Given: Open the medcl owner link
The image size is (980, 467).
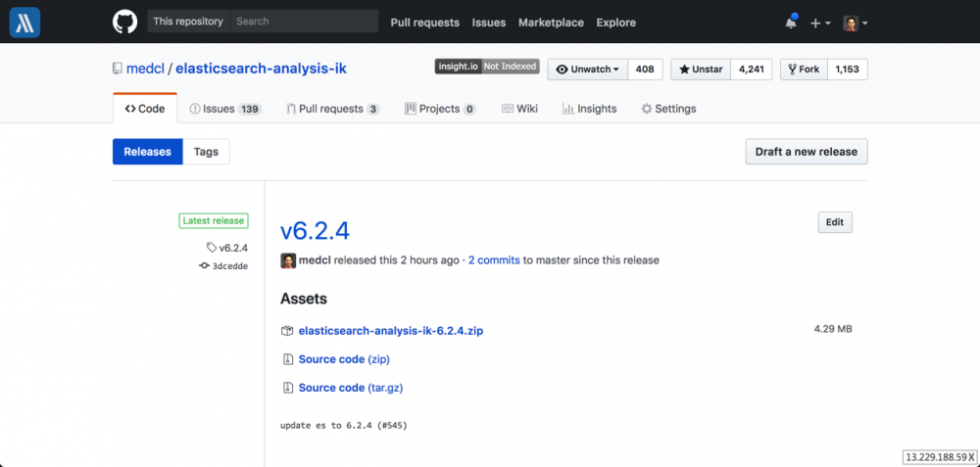Looking at the screenshot, I should click(x=145, y=69).
